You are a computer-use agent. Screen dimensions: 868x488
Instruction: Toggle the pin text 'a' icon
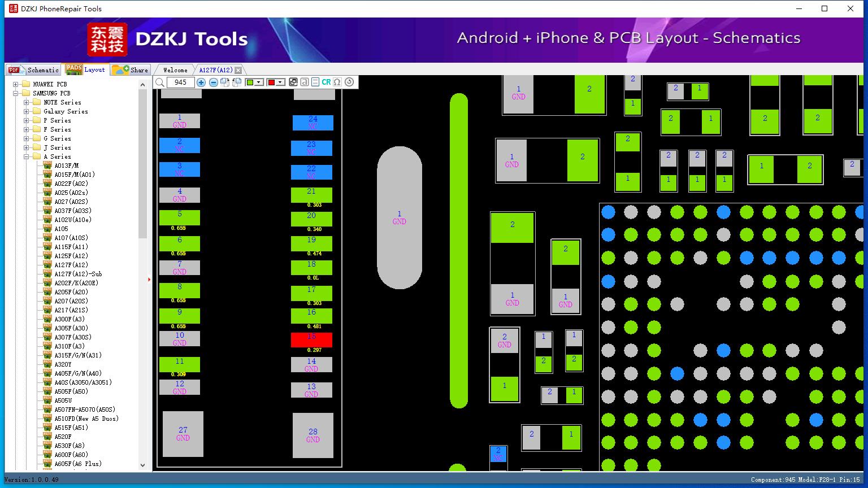304,82
